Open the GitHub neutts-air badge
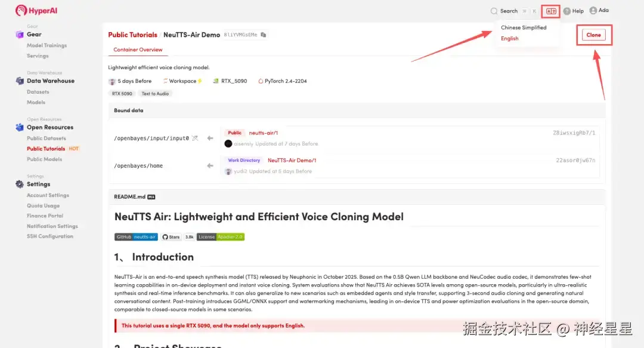The image size is (644, 348). pyautogui.click(x=136, y=237)
